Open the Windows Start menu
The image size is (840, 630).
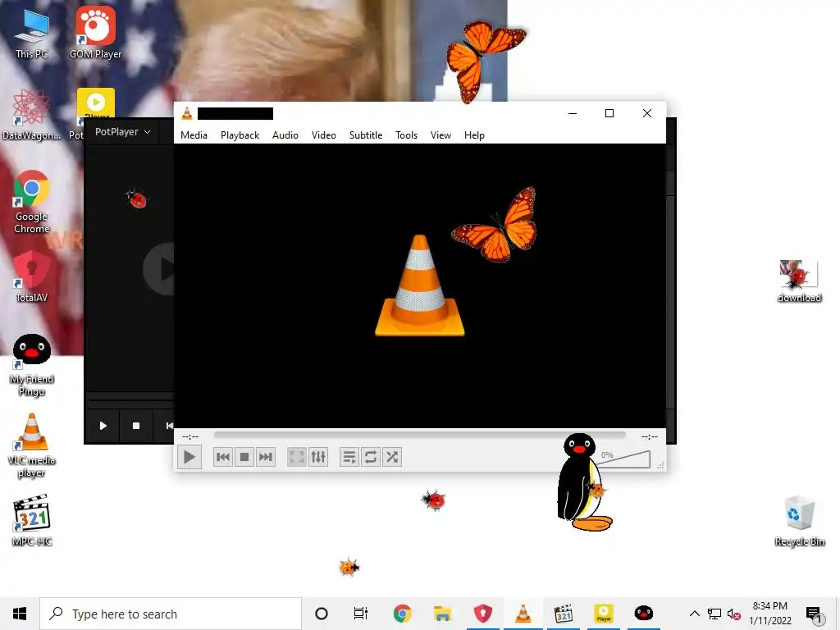tap(20, 614)
